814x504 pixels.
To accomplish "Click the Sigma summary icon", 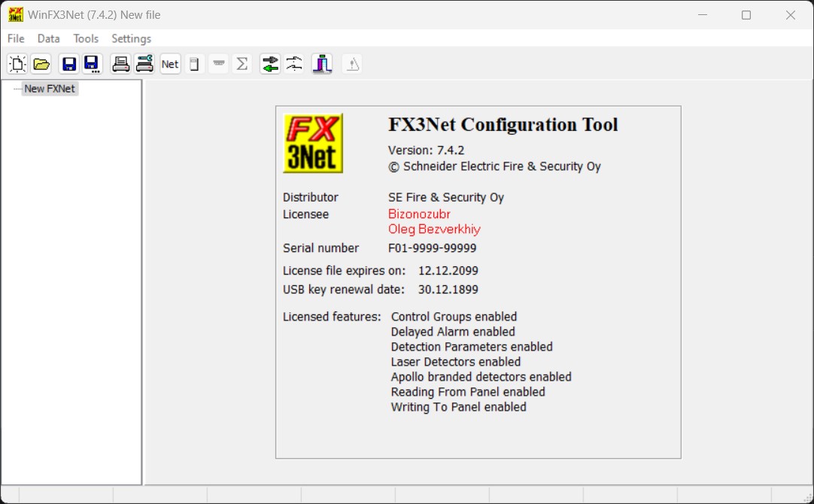I will 241,64.
